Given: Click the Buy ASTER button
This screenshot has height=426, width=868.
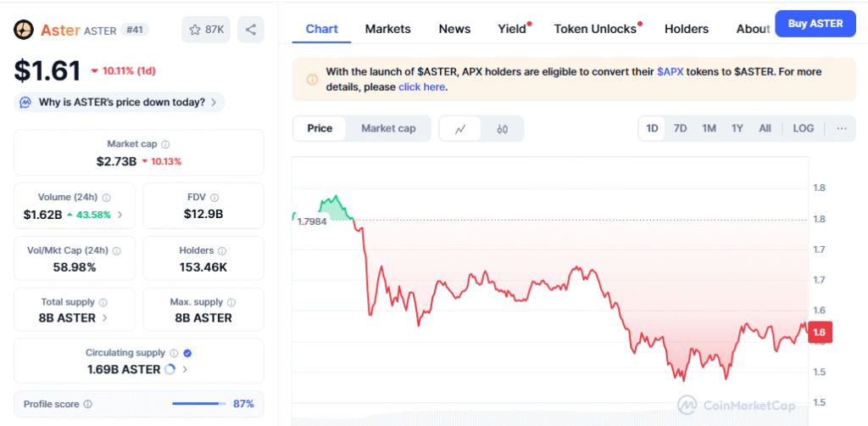Looking at the screenshot, I should coord(815,24).
